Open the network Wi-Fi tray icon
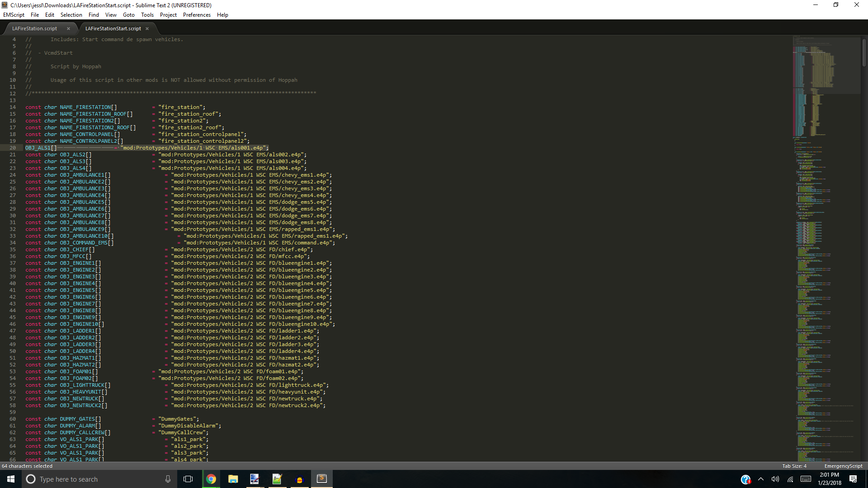This screenshot has height=488, width=868. (x=790, y=479)
